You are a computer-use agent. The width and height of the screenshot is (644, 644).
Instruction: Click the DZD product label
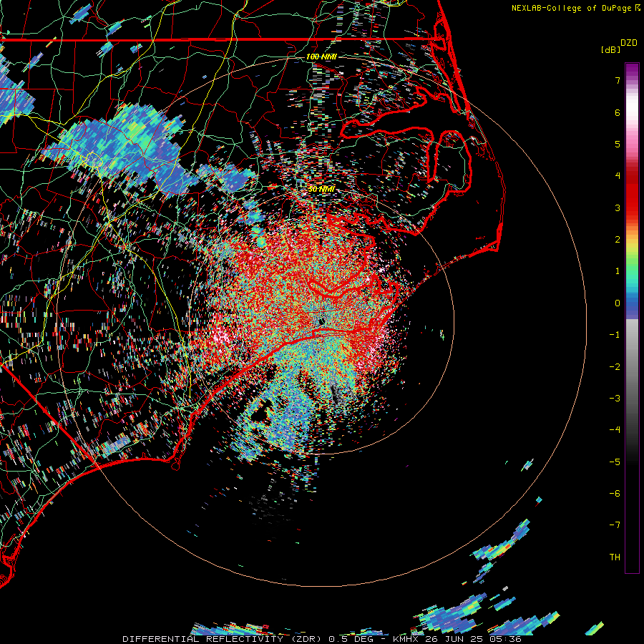click(x=629, y=43)
